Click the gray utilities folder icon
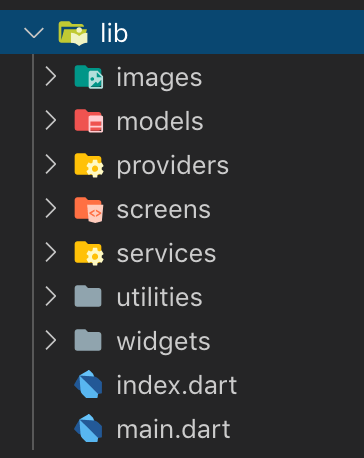Viewport: 364px width, 458px height. point(88,296)
